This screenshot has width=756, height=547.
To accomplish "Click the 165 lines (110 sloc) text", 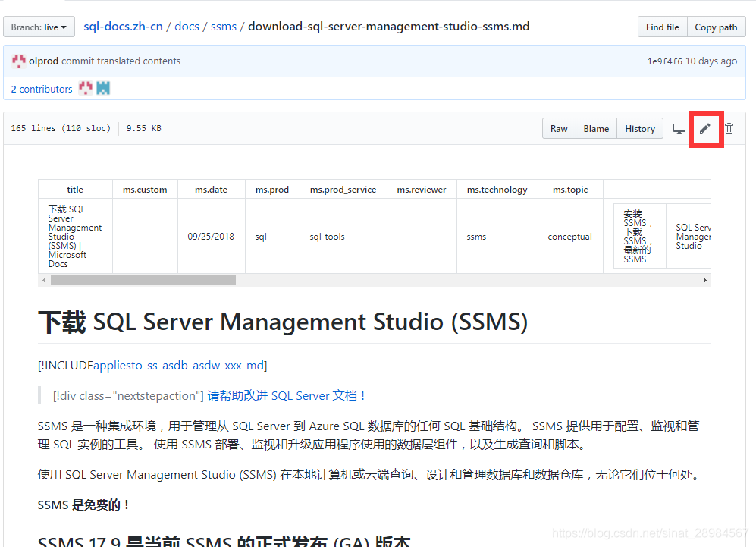I will click(61, 128).
